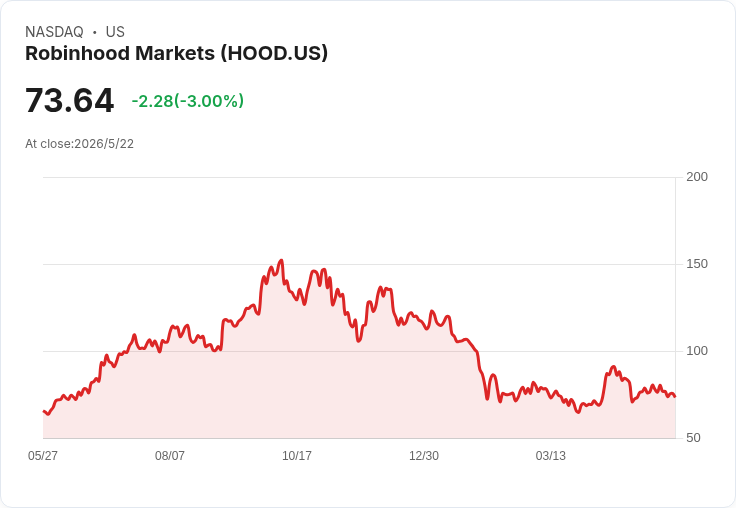This screenshot has height=508, width=736.
Task: Click the highest peak of the price line
Action: pos(281,260)
